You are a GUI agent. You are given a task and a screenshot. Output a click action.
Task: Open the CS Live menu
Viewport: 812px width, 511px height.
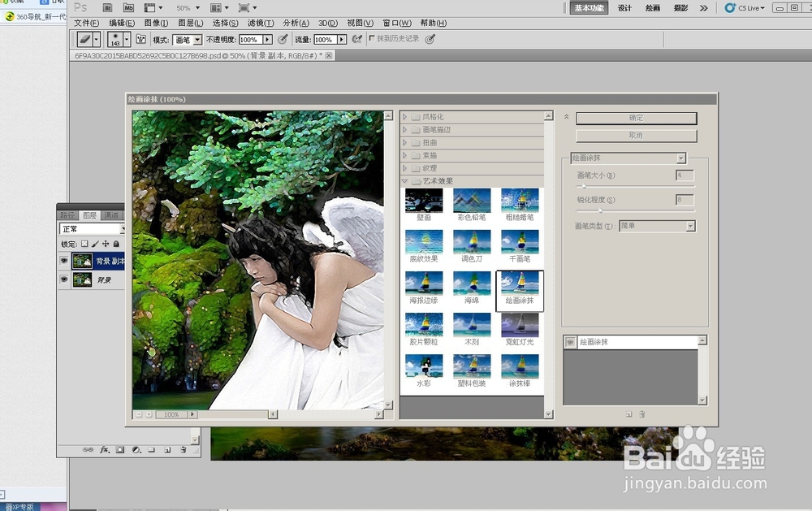pos(745,8)
